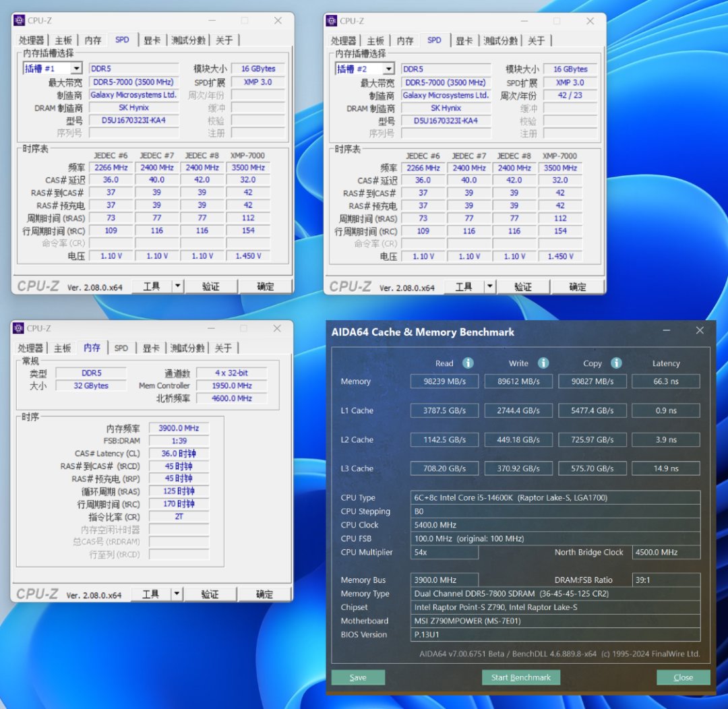Click DRAM 制造商 SK Hynix in slot #1
Viewport: 728px width, 709px height.
pyautogui.click(x=133, y=107)
